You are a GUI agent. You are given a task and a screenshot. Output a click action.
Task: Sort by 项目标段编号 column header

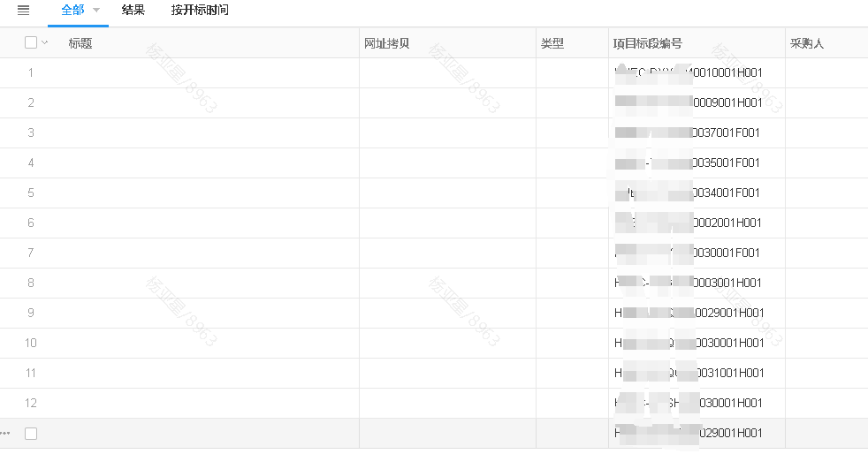point(648,43)
